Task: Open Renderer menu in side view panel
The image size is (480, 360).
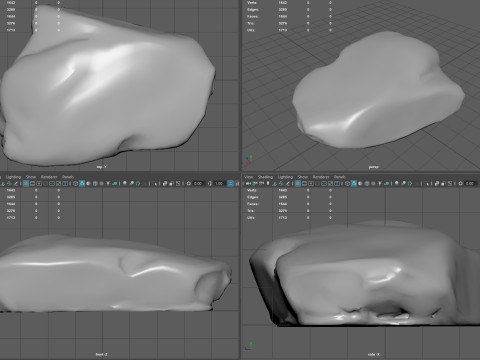Action: 321,177
